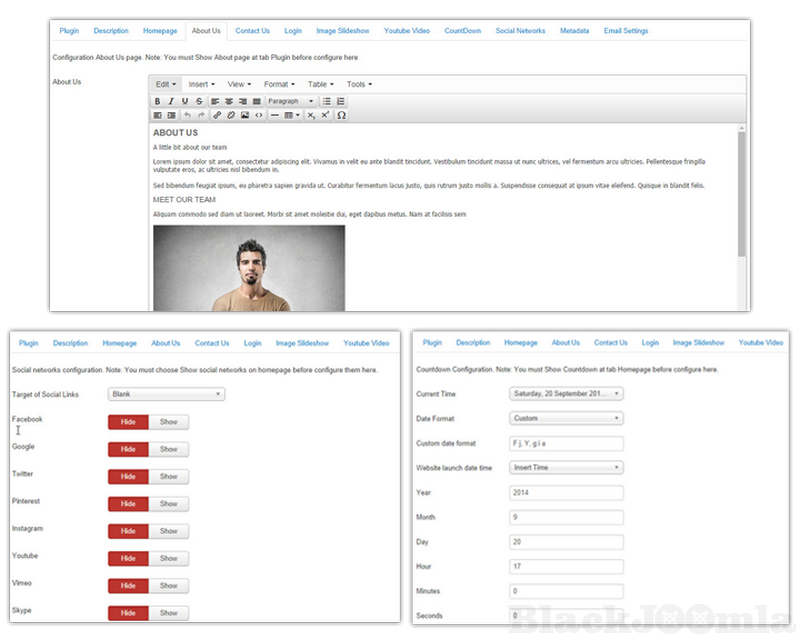The image size is (800, 639).
Task: Enable Show for Youtube
Action: pyautogui.click(x=168, y=559)
